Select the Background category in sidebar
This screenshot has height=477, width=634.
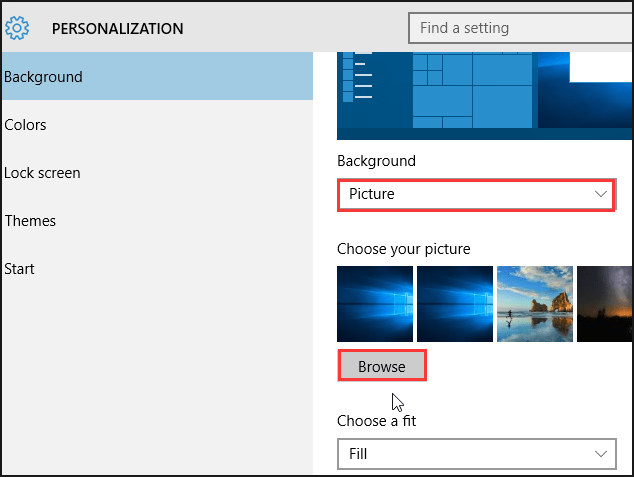tap(156, 77)
